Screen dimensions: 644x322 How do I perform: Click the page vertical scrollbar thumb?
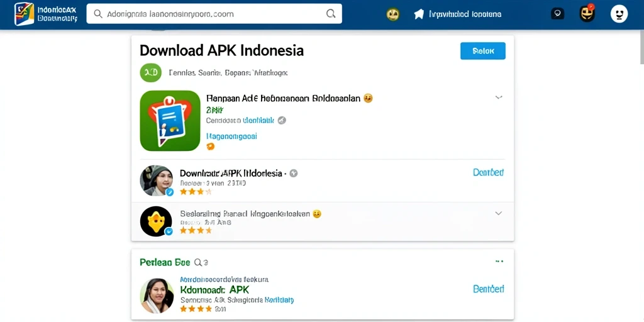642,47
